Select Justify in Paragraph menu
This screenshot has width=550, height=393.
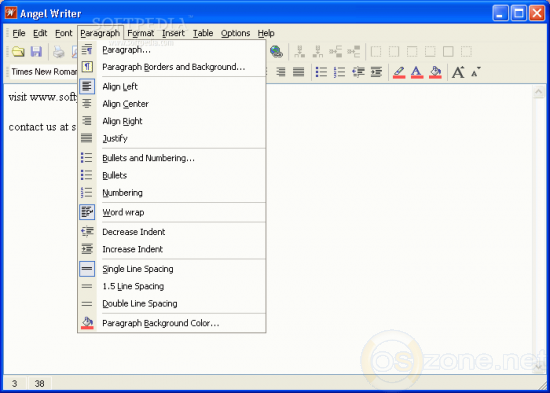172,138
